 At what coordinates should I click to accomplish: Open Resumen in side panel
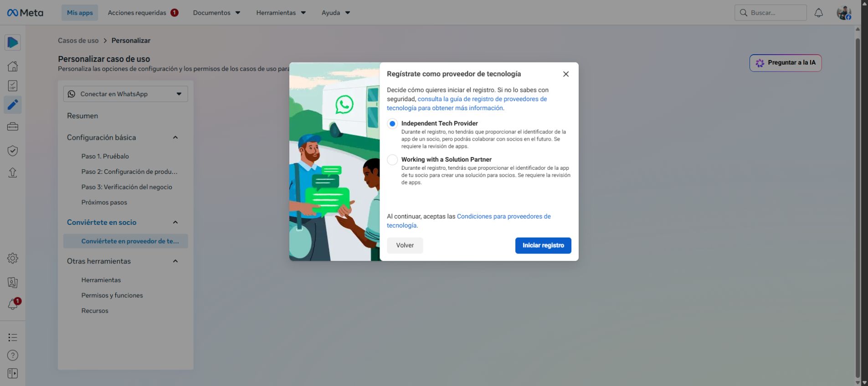click(82, 116)
